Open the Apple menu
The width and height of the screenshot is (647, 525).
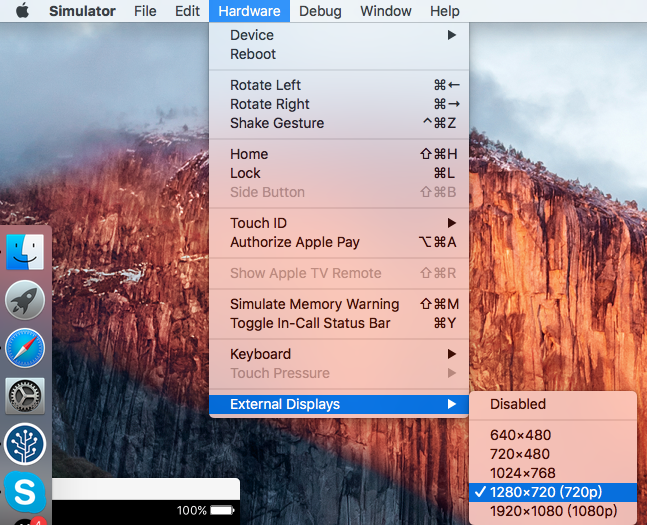coord(23,11)
